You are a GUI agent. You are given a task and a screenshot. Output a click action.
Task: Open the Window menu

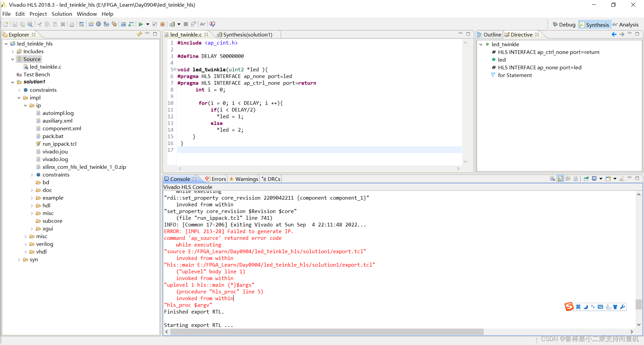coord(87,14)
